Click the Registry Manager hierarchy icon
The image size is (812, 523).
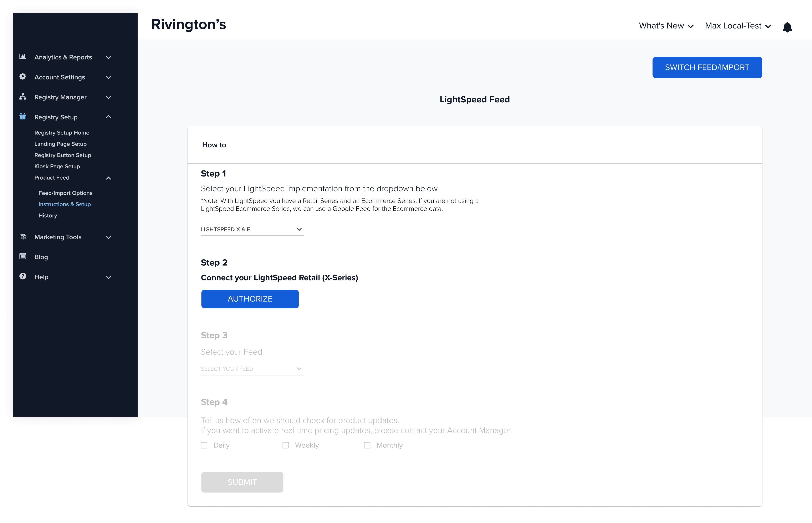tap(23, 96)
